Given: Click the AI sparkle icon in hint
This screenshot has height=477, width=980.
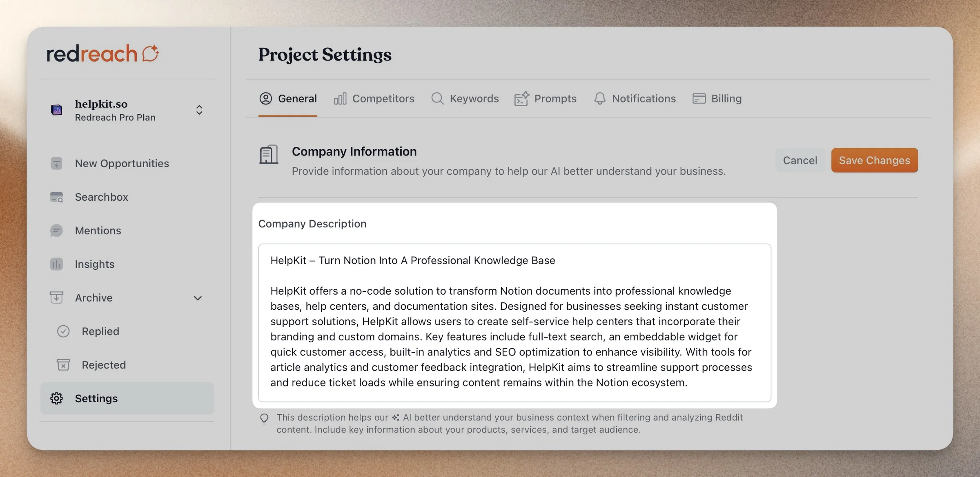Looking at the screenshot, I should pyautogui.click(x=395, y=417).
